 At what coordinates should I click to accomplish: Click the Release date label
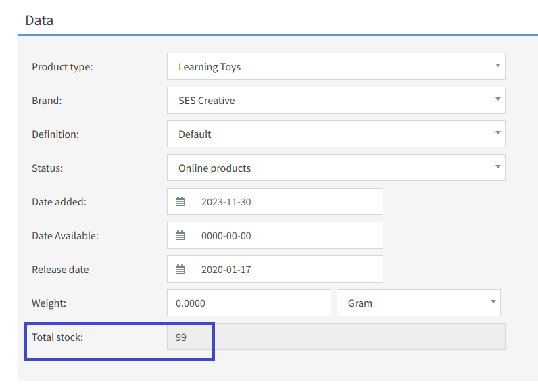click(x=60, y=269)
